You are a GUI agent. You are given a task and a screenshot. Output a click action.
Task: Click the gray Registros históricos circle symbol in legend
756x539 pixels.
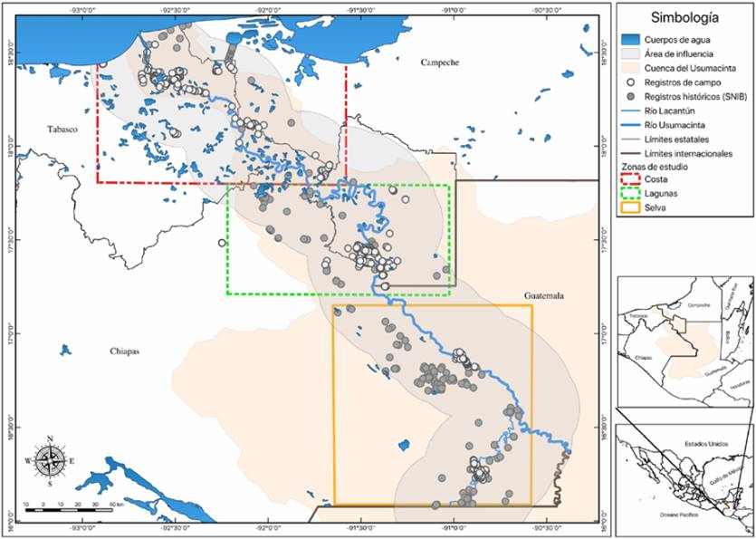629,95
